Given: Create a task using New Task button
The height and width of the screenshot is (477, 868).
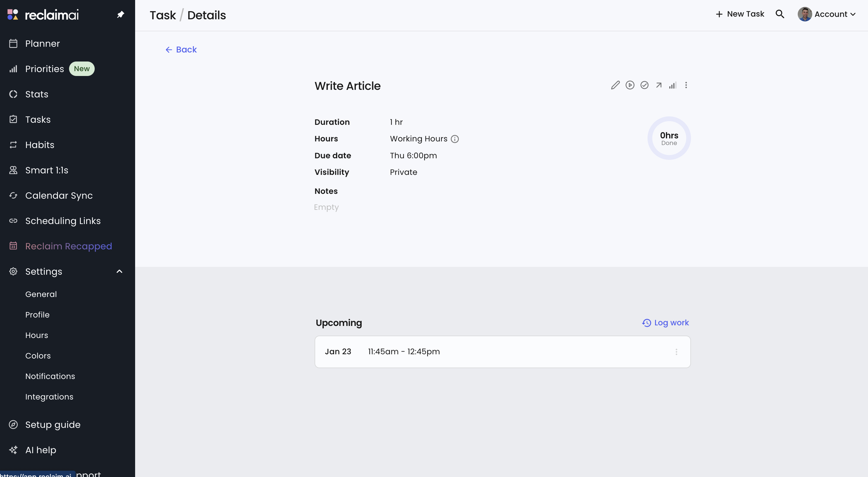Looking at the screenshot, I should click(x=740, y=14).
